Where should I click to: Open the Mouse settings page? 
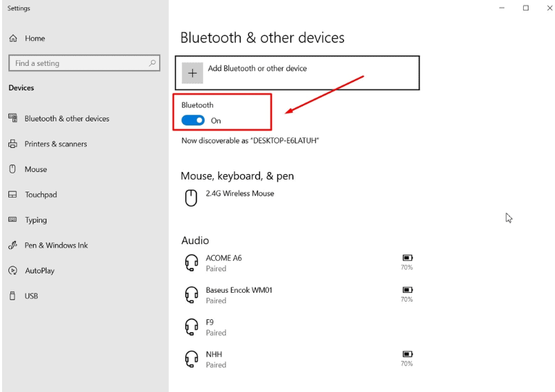[x=35, y=169]
